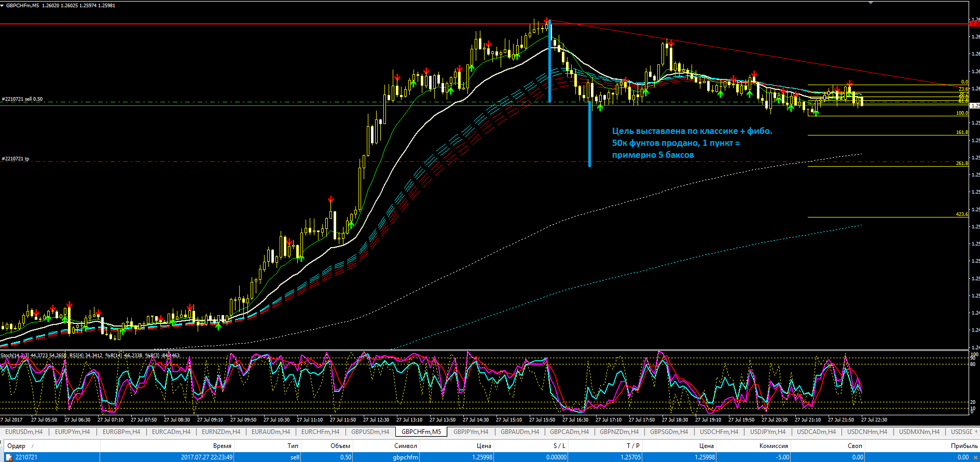The height and width of the screenshot is (462, 980).
Task: Select the stop loss value 0.00000
Action: 531,457
